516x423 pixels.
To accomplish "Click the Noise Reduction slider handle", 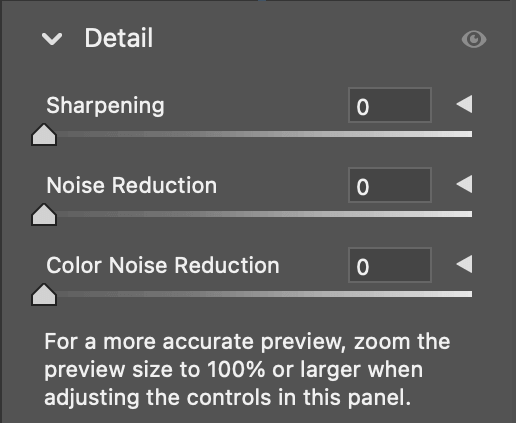I will [44, 215].
